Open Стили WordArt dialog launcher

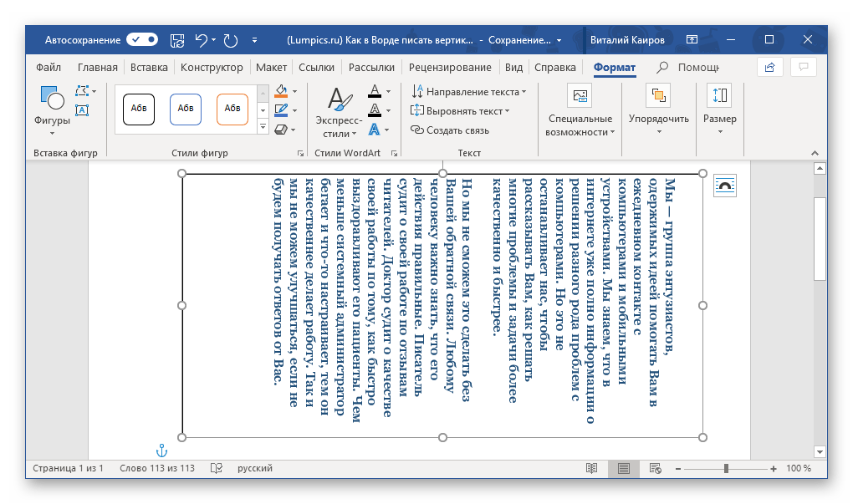(395, 154)
